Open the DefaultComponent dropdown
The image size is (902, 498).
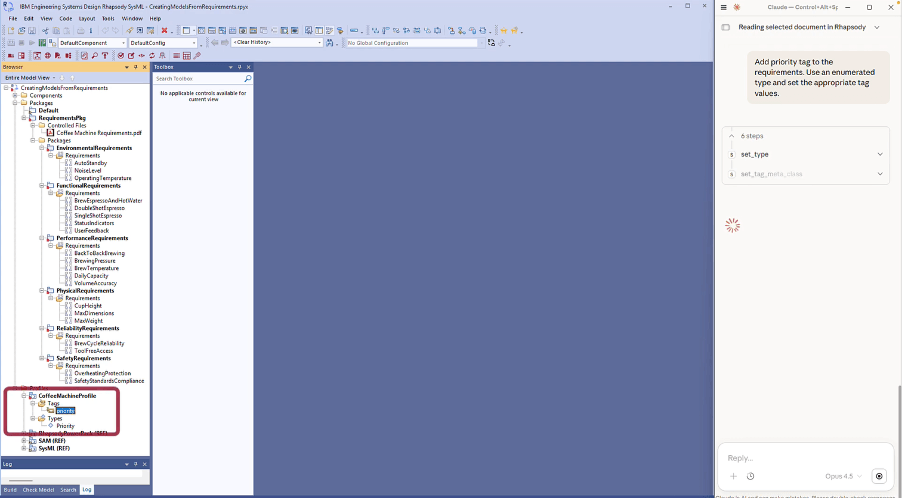coord(123,43)
